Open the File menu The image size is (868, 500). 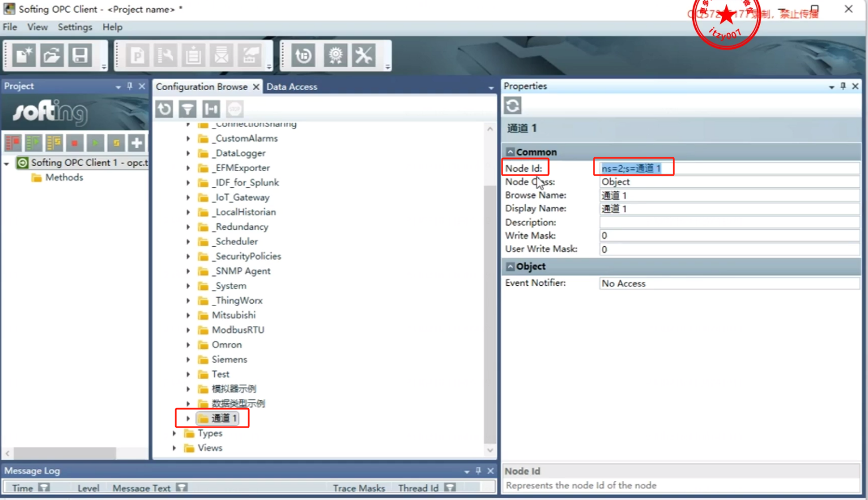click(10, 27)
